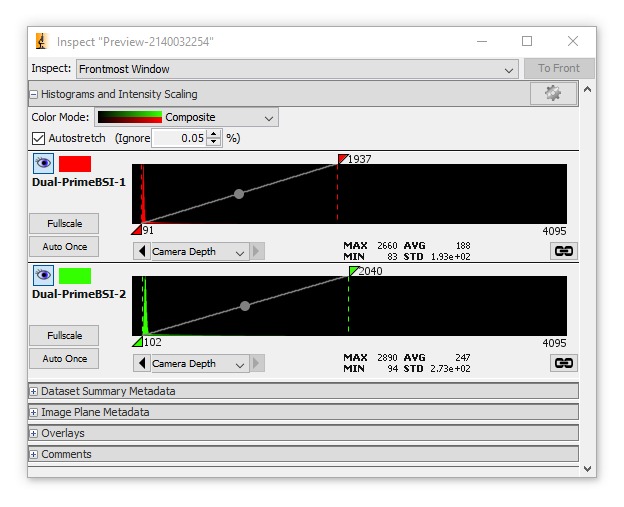The height and width of the screenshot is (507, 624).
Task: Click link icon for Dual-PrimeBSI-2 channel
Action: [564, 363]
